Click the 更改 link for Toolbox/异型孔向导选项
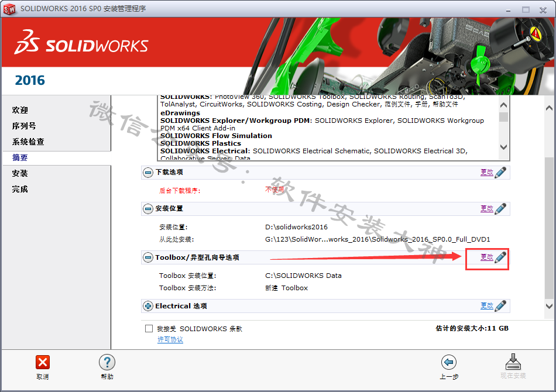Screen dimensions: 556x392 coord(487,257)
